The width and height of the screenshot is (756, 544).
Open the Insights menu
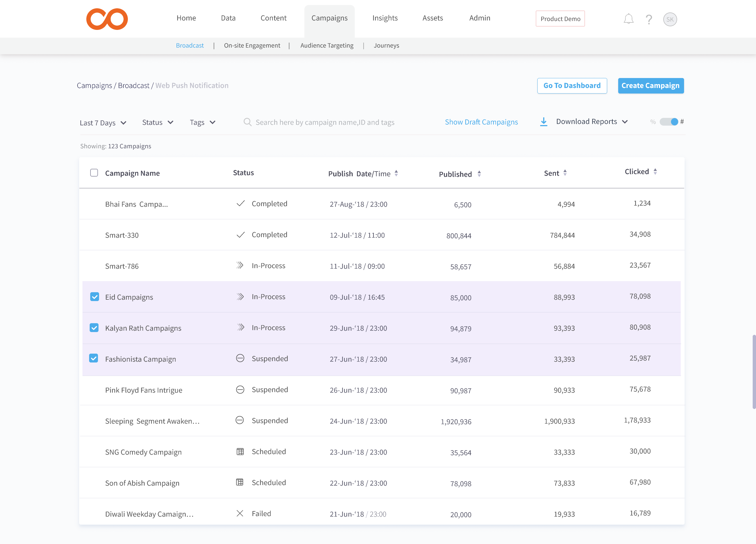[x=385, y=18]
